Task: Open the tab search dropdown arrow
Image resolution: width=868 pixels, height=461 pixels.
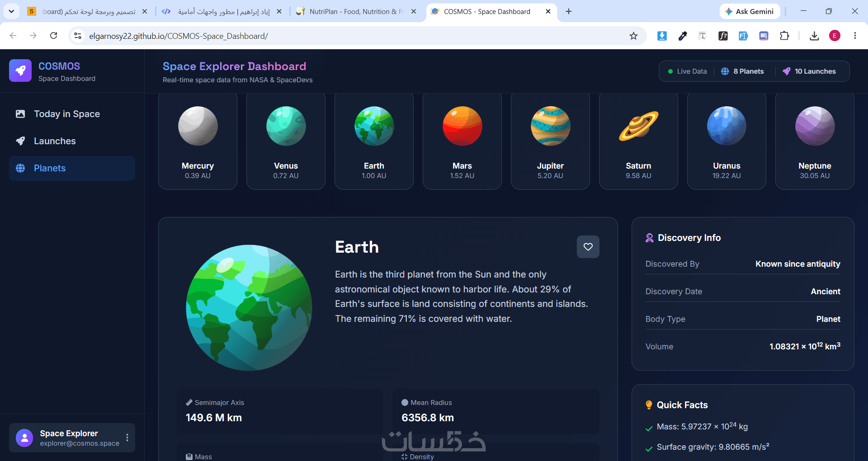Action: (11, 11)
